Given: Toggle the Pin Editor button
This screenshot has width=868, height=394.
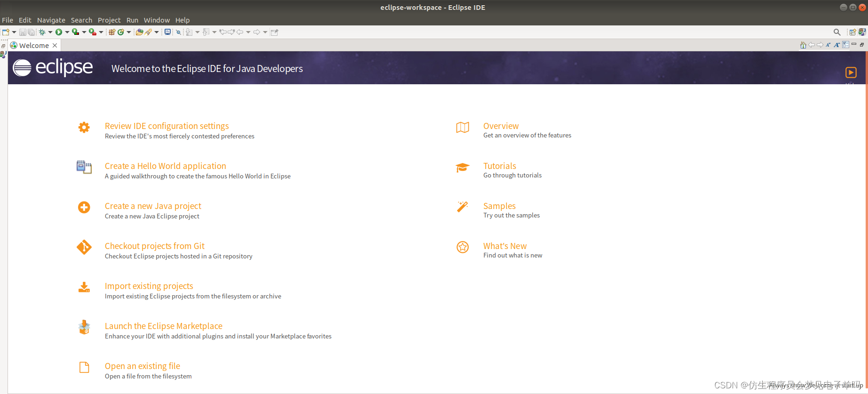Looking at the screenshot, I should pos(275,32).
